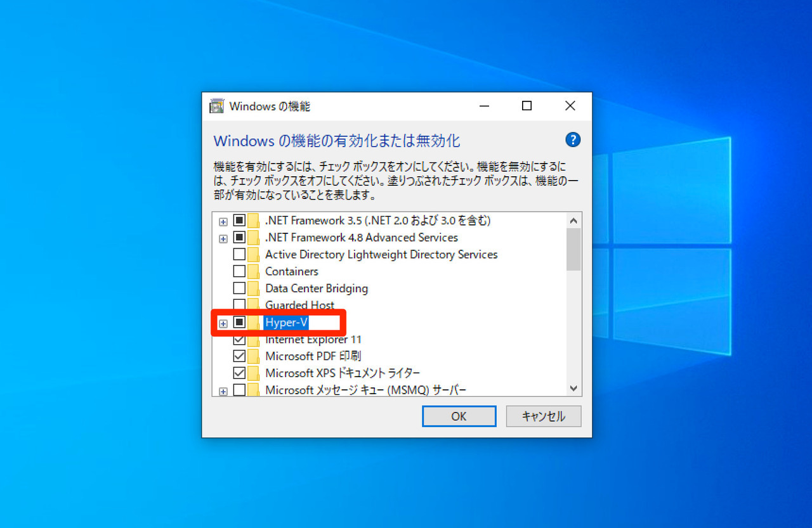Select the "Microsoft XPS ドキュメント ライター" label

(x=343, y=373)
